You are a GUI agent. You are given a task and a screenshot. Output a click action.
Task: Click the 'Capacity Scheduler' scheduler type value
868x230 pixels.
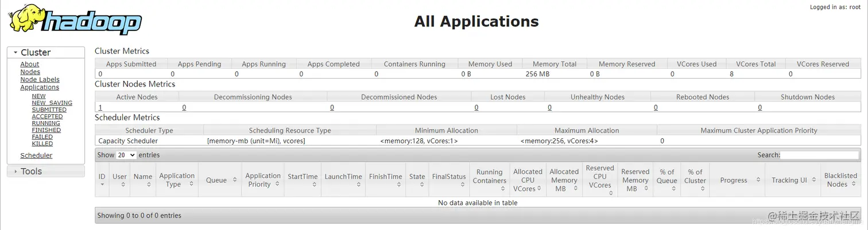point(128,141)
